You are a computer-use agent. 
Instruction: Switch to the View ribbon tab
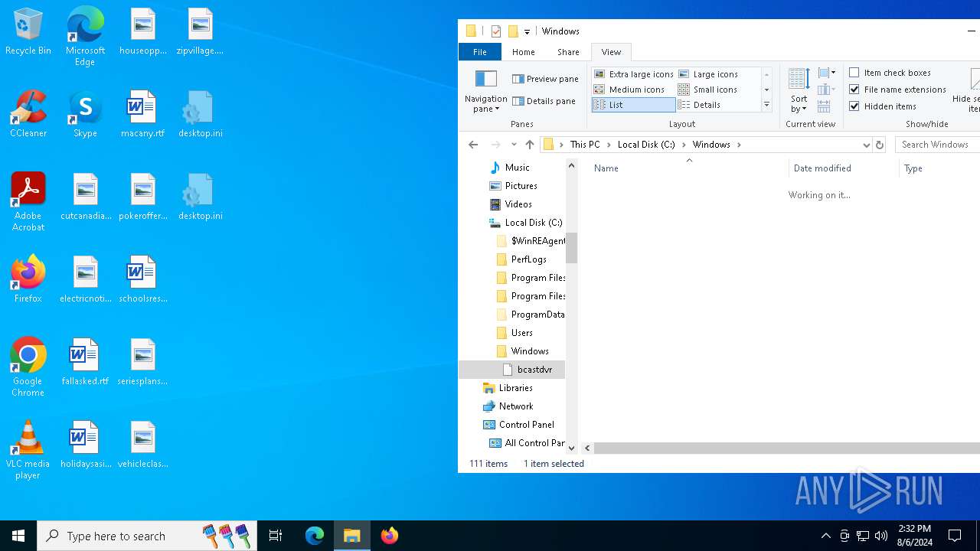click(x=611, y=52)
